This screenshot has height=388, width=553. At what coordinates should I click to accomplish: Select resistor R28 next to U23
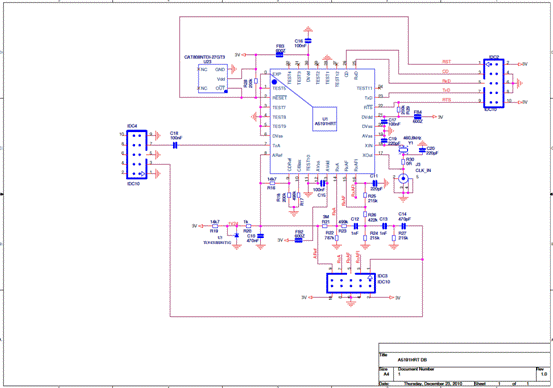point(256,81)
